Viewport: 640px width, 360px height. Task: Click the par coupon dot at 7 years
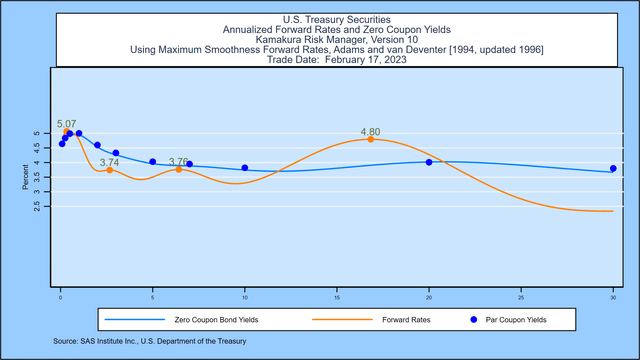(x=189, y=164)
